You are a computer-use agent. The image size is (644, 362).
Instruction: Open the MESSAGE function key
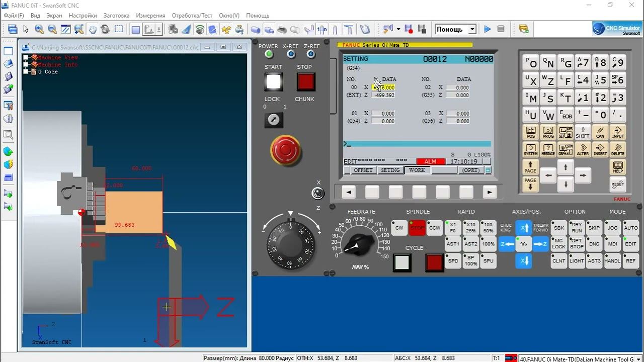pos(548,150)
